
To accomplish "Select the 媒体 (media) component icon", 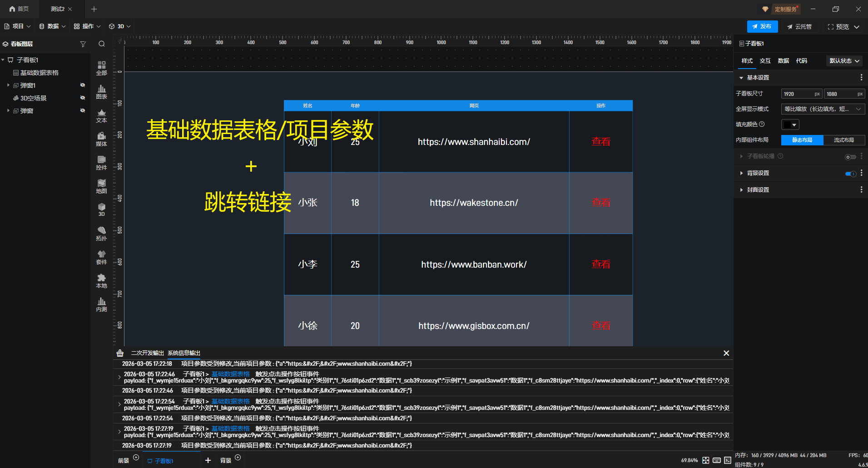I will pos(101,139).
